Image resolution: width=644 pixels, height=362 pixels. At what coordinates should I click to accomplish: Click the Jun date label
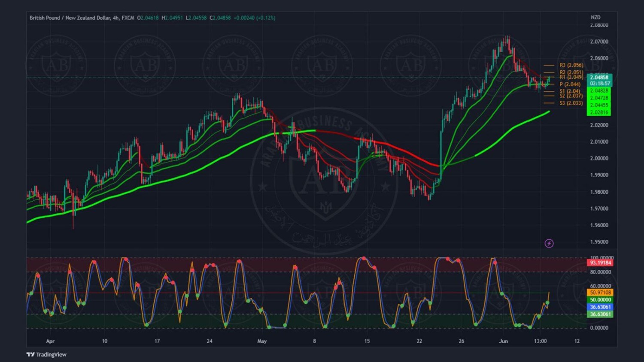pyautogui.click(x=504, y=341)
